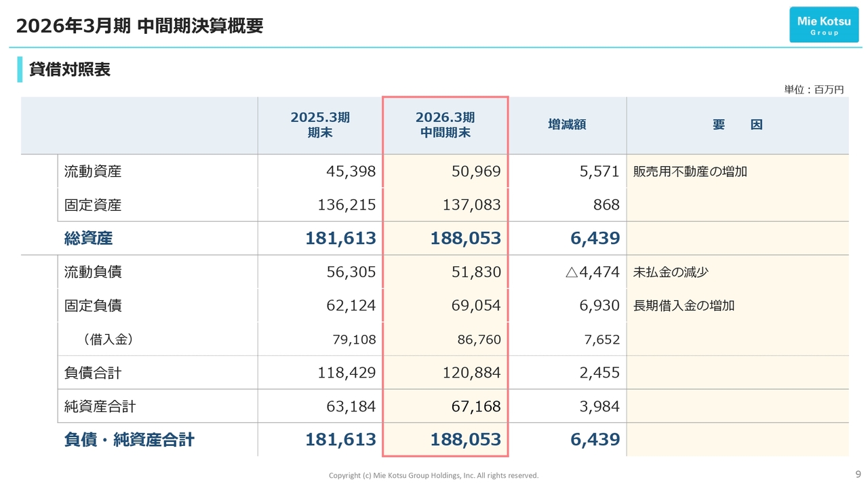The height and width of the screenshot is (488, 868).
Task: Select the 86,760 borrowings value
Action: 479,340
